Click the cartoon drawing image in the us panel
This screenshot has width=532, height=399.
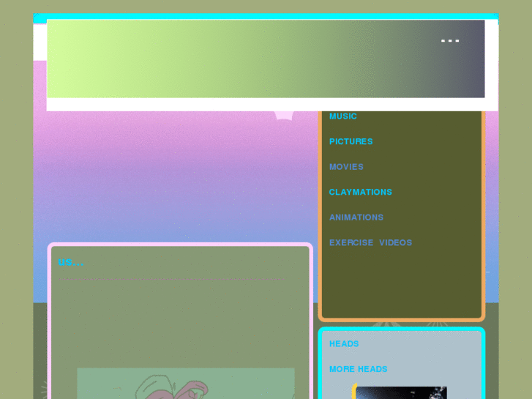[186, 384]
